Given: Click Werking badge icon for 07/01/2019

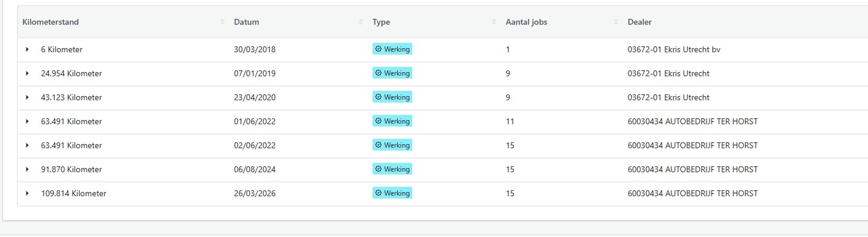Looking at the screenshot, I should [378, 73].
